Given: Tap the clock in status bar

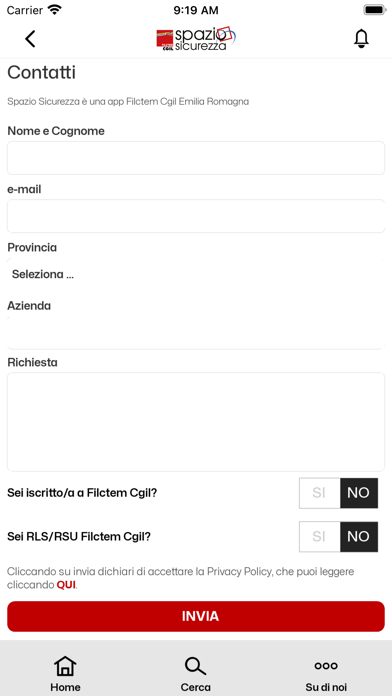Looking at the screenshot, I should 196,10.
